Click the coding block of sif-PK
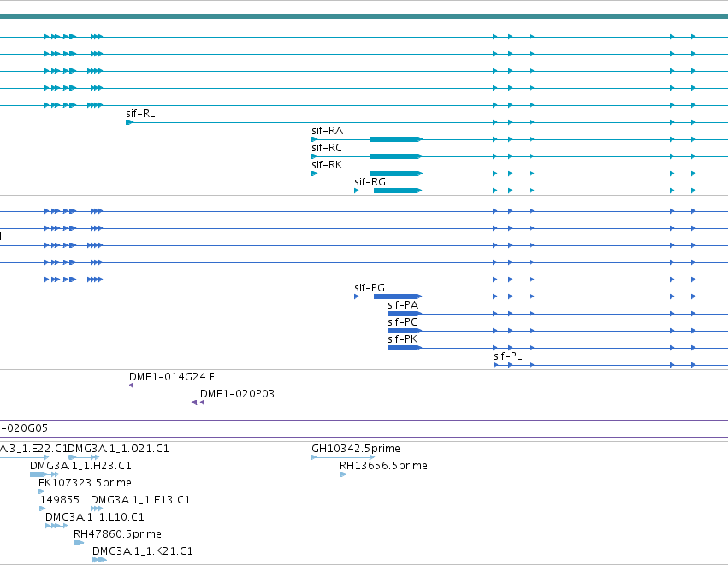 tap(404, 348)
